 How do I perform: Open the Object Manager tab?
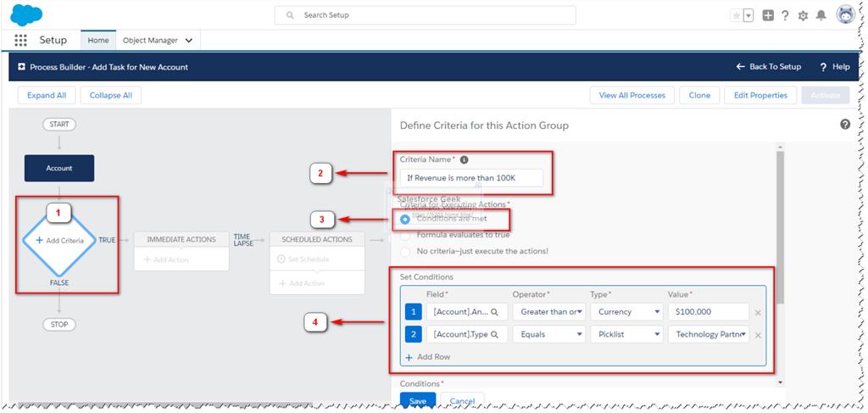[150, 41]
